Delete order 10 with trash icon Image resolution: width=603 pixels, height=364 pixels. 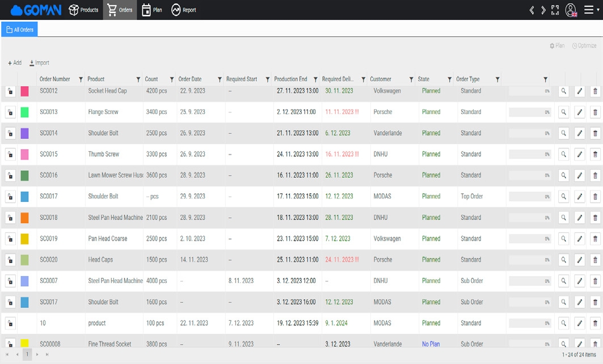point(595,324)
